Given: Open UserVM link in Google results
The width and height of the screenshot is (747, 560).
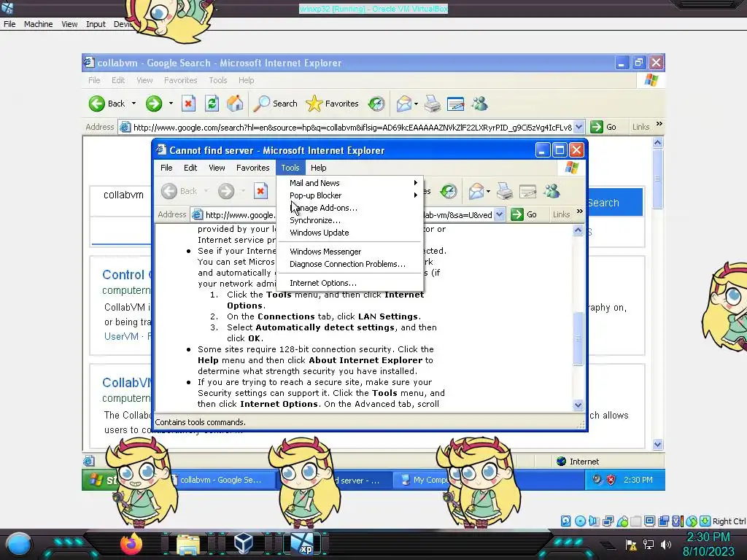Looking at the screenshot, I should (x=121, y=336).
